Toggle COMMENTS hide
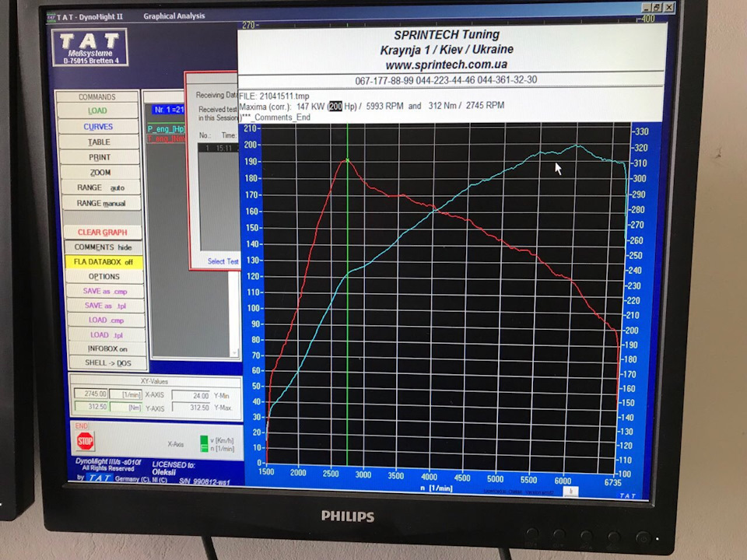The width and height of the screenshot is (747, 560). [x=103, y=247]
